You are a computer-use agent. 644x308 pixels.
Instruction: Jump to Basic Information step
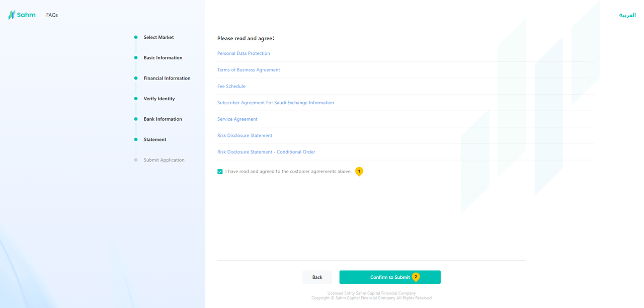tap(163, 58)
